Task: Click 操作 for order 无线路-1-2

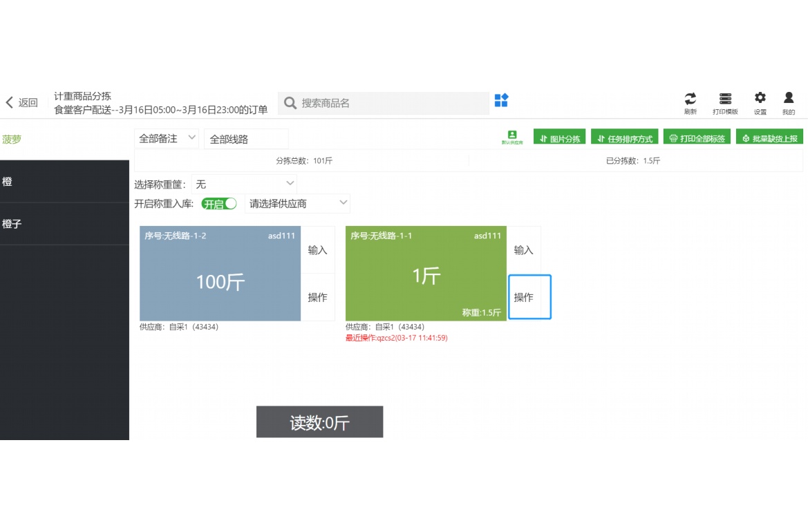Action: (x=317, y=297)
